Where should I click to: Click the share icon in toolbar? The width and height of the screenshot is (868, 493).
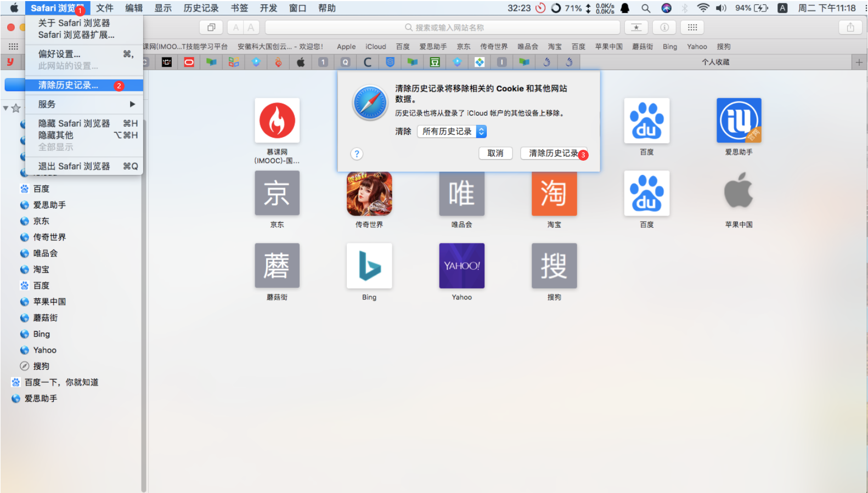click(x=850, y=27)
